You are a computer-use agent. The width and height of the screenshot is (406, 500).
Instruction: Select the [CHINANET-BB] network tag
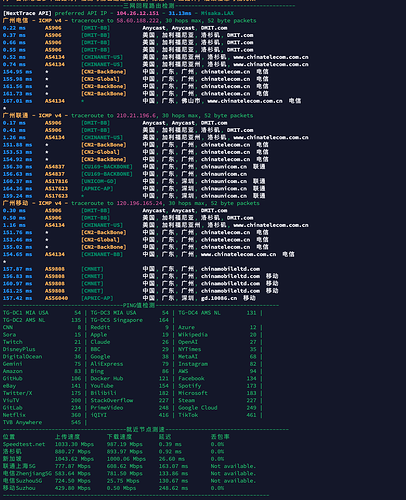(x=102, y=254)
